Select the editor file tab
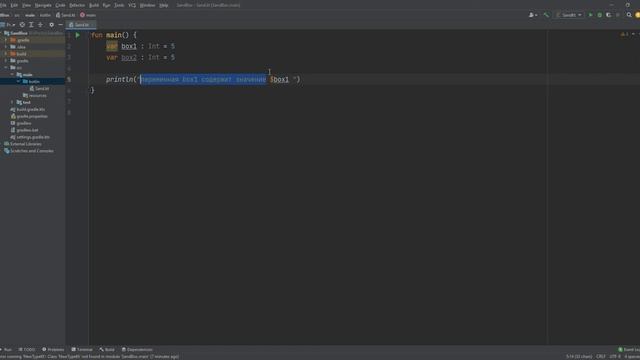Viewport: 640px width, 360px height. pos(80,25)
